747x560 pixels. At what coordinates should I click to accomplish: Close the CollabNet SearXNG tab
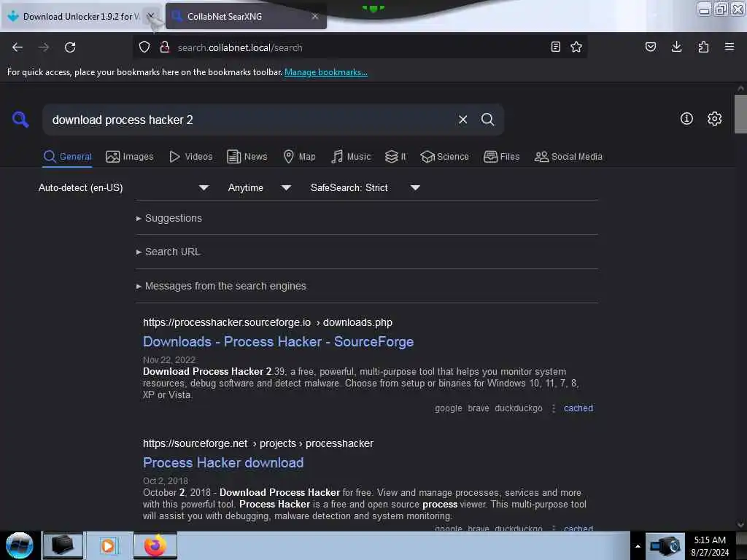point(315,16)
